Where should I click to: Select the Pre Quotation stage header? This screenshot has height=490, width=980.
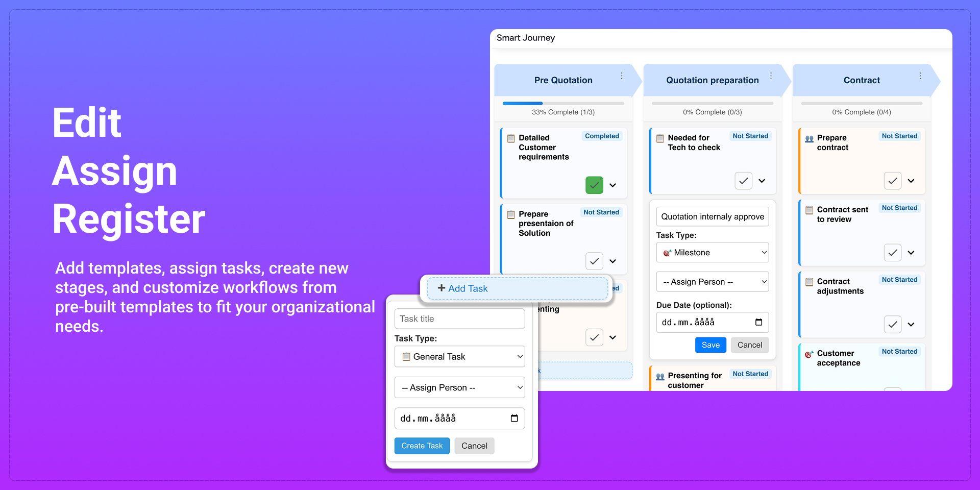click(x=563, y=80)
